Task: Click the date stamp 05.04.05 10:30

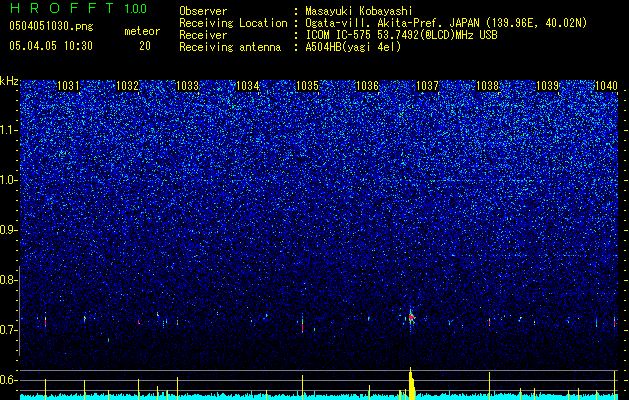Action: point(51,46)
